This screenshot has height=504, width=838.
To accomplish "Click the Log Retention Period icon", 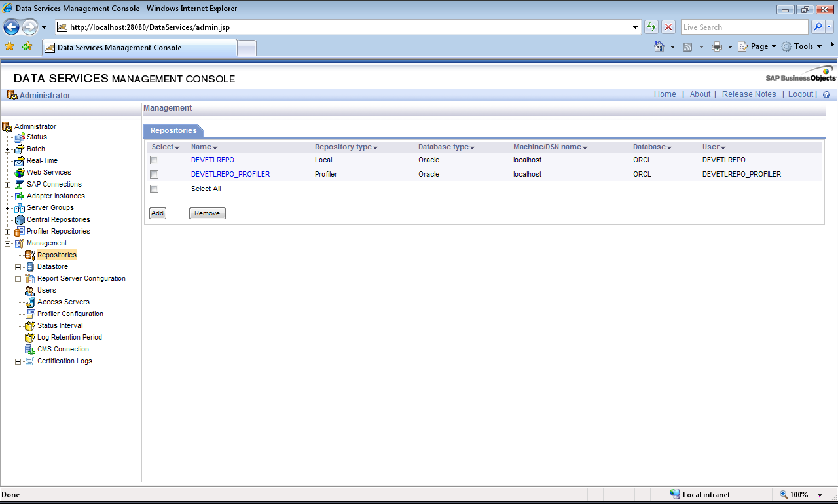I will (30, 338).
